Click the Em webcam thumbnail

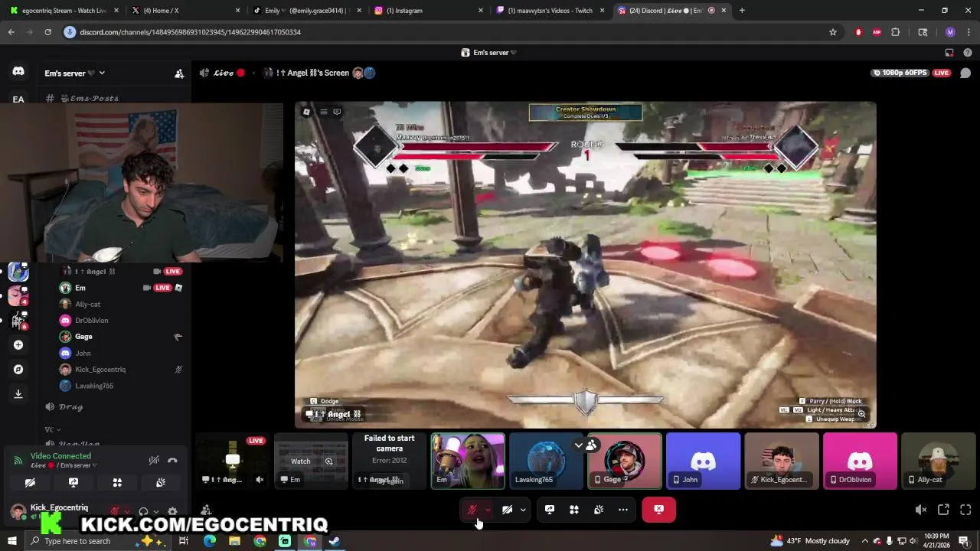pos(468,461)
